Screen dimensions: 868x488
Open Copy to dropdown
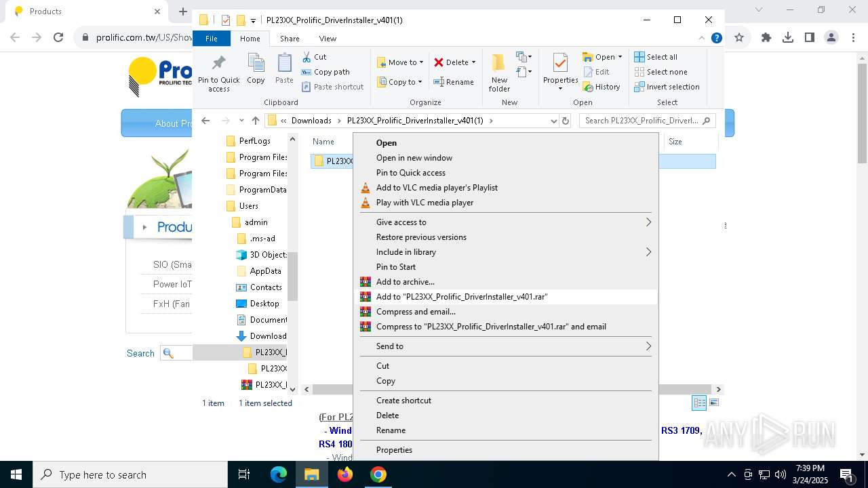click(x=400, y=82)
